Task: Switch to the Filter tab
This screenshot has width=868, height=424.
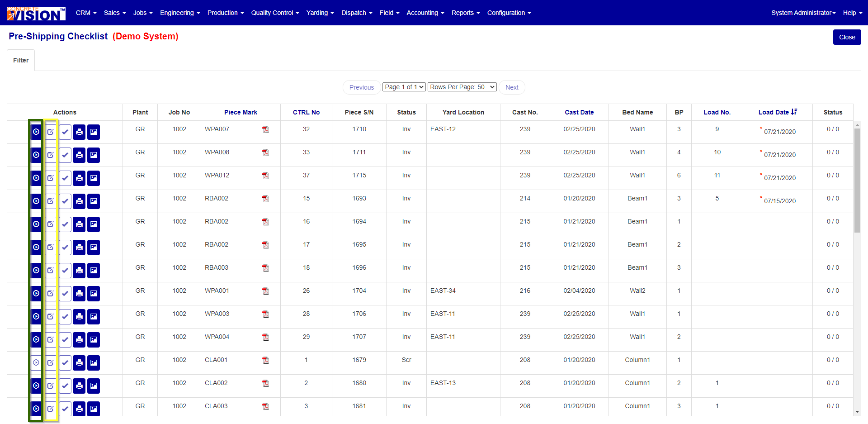Action: [21, 60]
